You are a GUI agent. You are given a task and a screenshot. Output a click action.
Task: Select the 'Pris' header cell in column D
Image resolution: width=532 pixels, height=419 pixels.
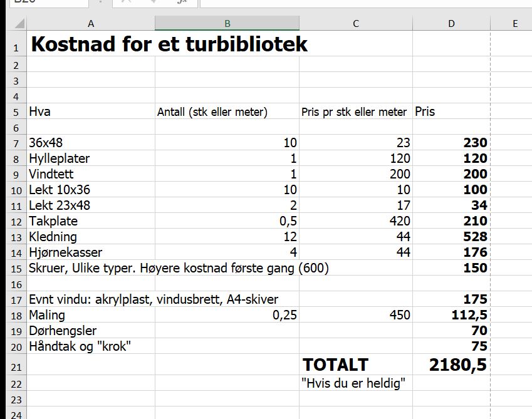(451, 111)
